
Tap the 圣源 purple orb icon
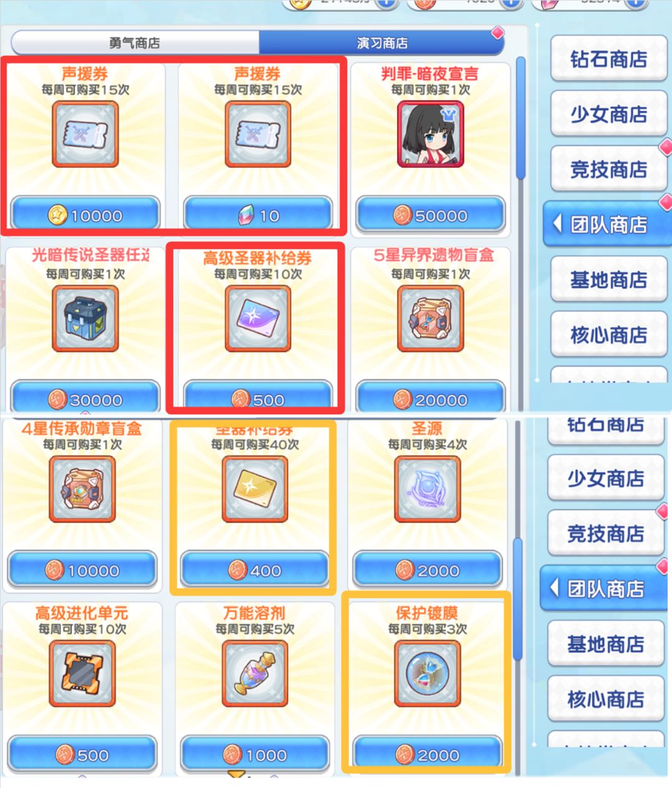427,489
